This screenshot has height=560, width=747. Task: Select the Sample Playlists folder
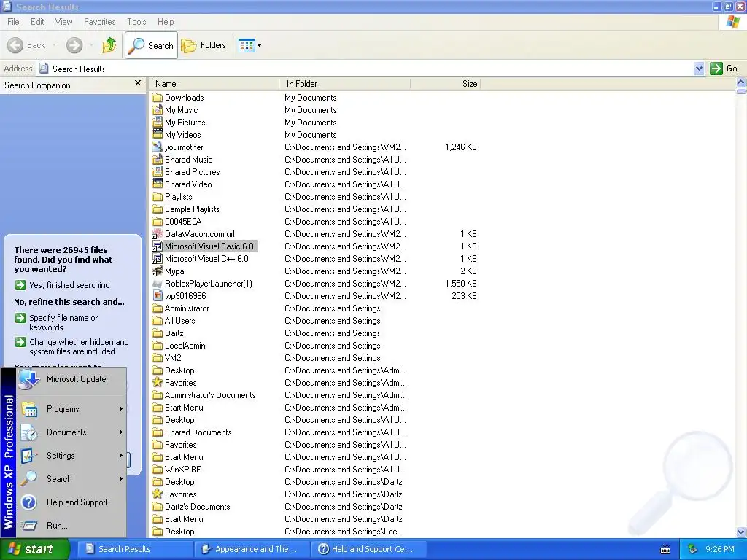(192, 209)
